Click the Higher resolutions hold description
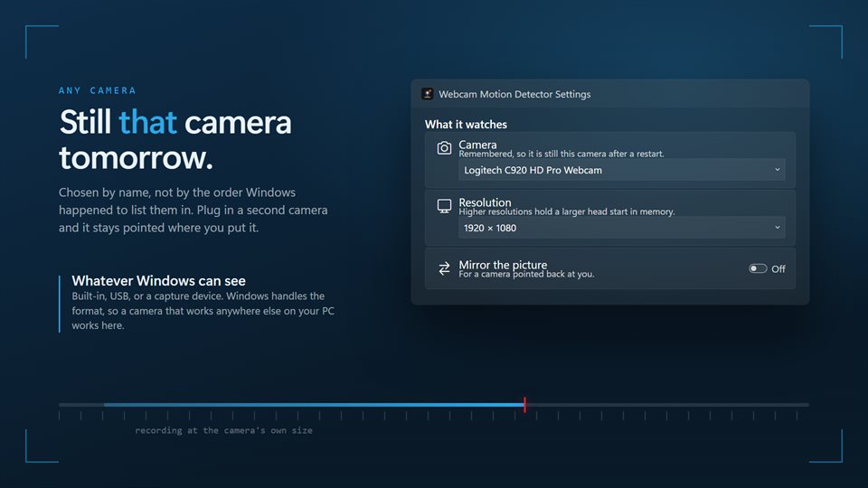Viewport: 868px width, 488px height. pos(567,211)
